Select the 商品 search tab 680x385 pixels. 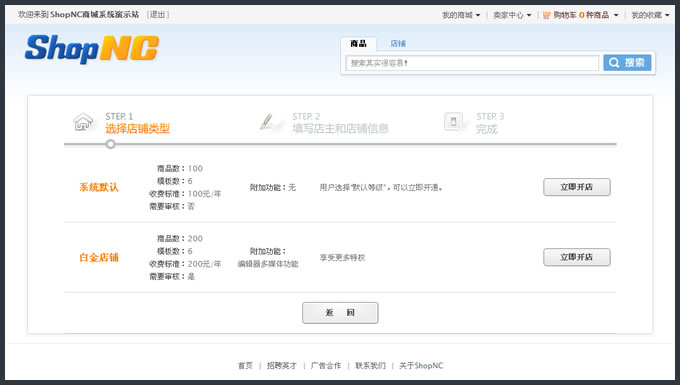(x=358, y=43)
